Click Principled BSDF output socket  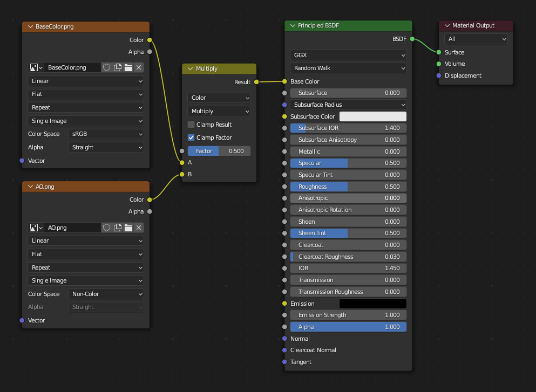coord(412,39)
